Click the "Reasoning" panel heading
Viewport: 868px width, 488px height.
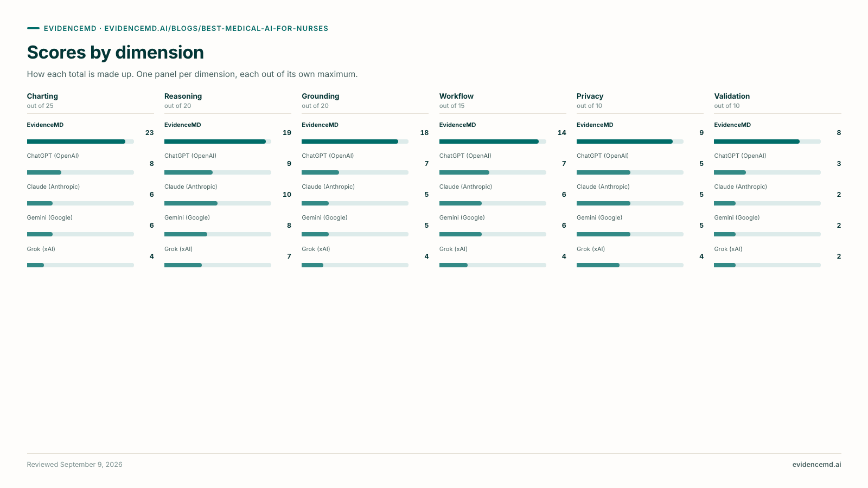pos(183,96)
